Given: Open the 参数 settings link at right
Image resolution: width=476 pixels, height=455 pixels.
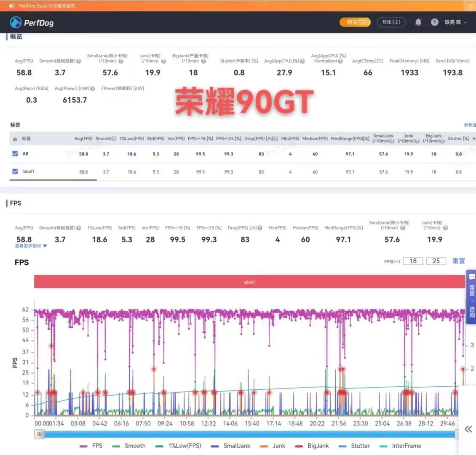Looking at the screenshot, I should [470, 125].
